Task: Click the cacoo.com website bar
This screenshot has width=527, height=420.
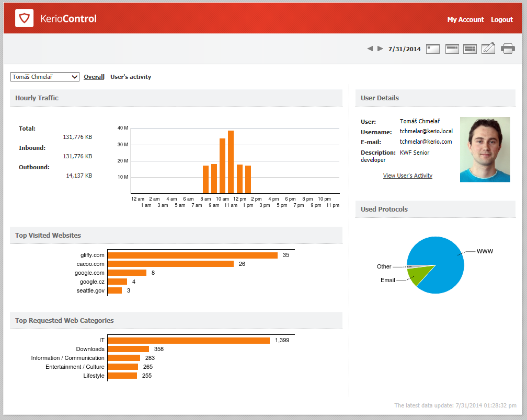Action: (x=171, y=264)
